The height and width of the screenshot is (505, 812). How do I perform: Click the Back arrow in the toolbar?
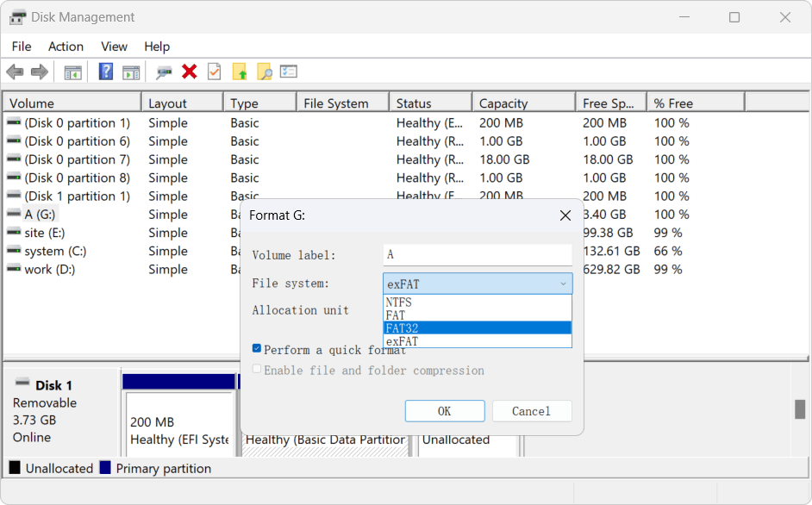[15, 72]
